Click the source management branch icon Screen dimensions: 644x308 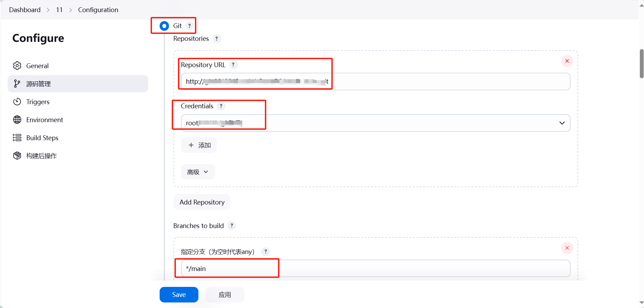pos(17,84)
